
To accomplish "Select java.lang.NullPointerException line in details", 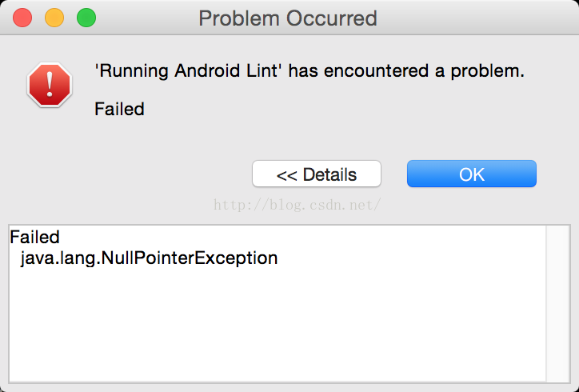I will point(150,258).
